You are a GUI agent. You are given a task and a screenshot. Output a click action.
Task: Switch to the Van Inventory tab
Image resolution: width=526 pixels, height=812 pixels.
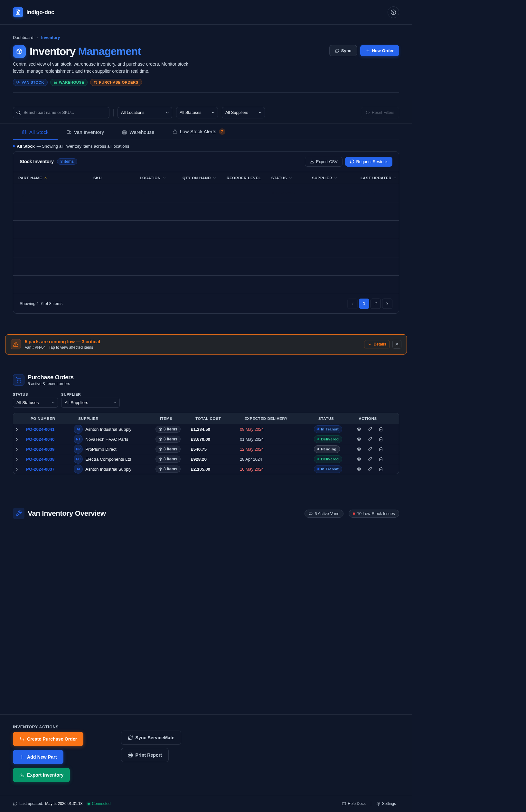85,132
